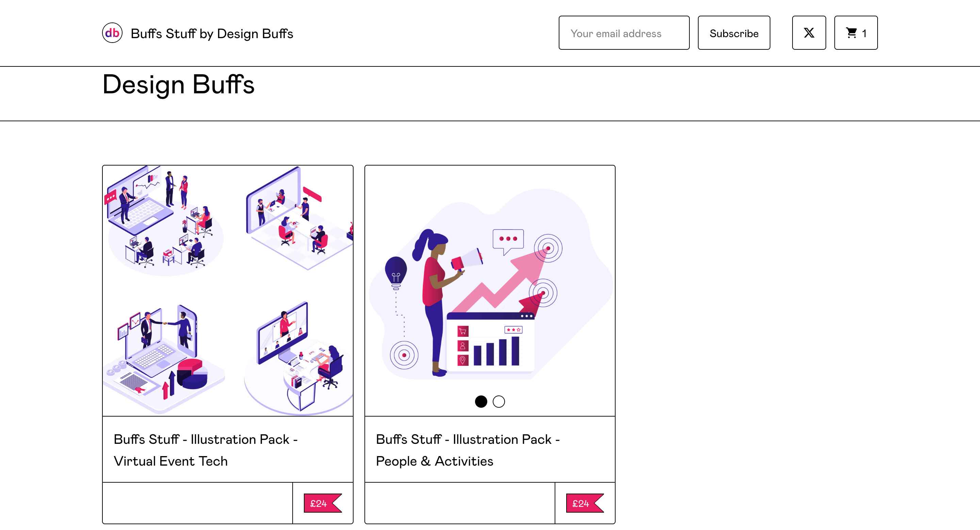Click the £24 price tag on Virtual Event Tech
The image size is (980, 530).
322,503
